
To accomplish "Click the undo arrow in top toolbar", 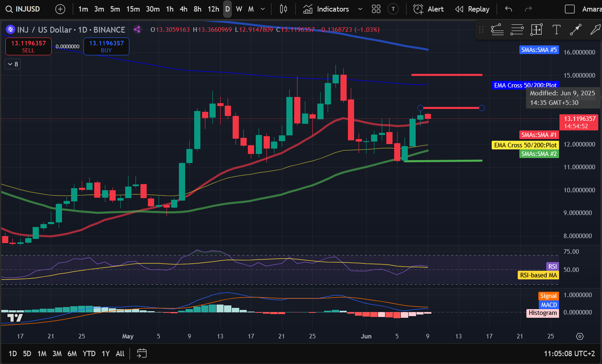I will tap(509, 9).
